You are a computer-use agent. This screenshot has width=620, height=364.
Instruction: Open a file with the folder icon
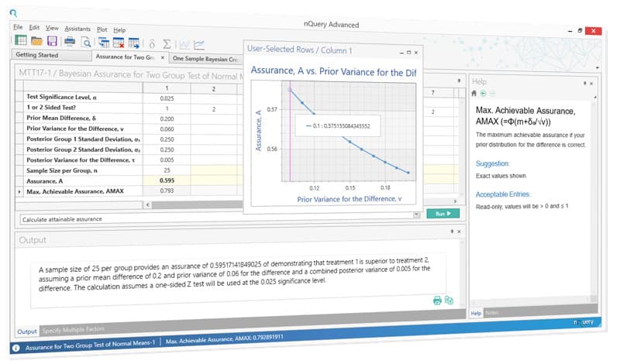(36, 41)
